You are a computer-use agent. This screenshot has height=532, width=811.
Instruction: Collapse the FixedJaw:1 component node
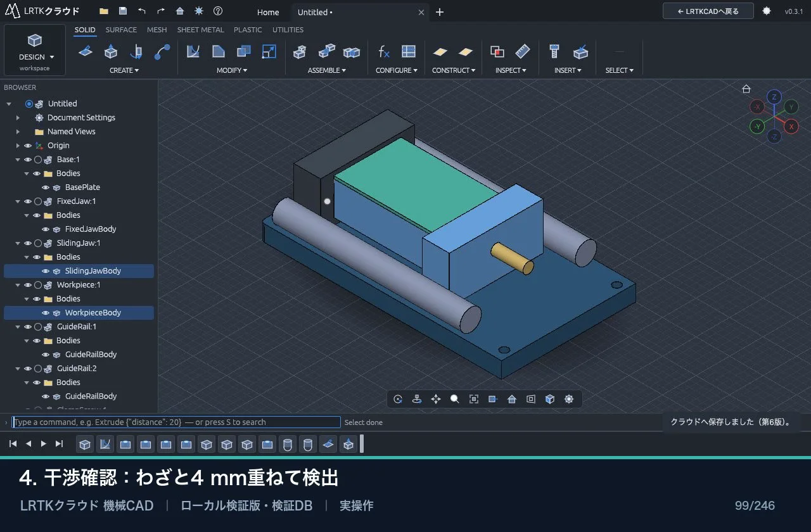[x=18, y=201]
